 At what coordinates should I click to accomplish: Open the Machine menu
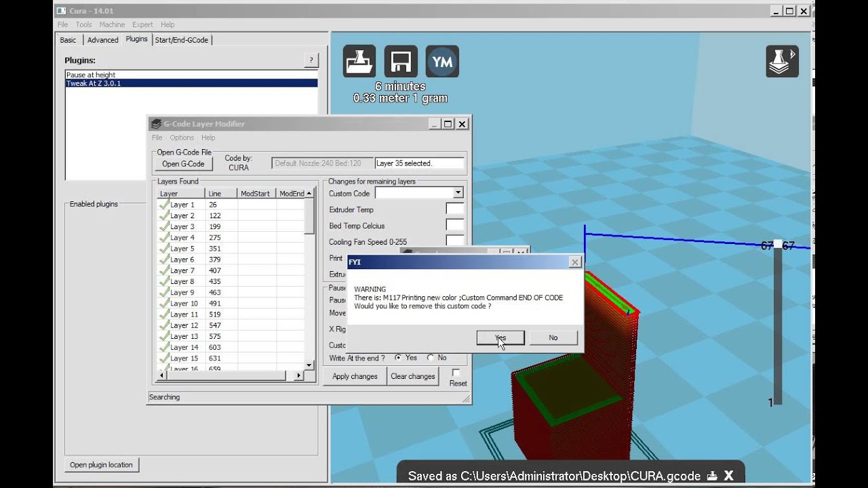[112, 24]
